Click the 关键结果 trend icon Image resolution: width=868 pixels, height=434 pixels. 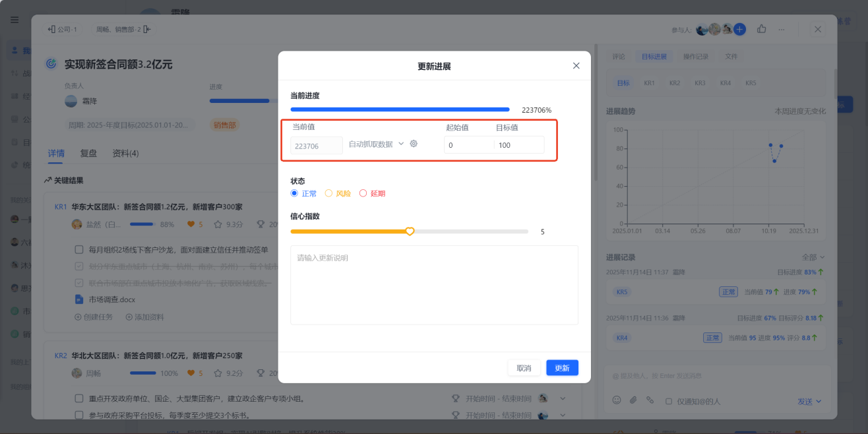pyautogui.click(x=47, y=180)
